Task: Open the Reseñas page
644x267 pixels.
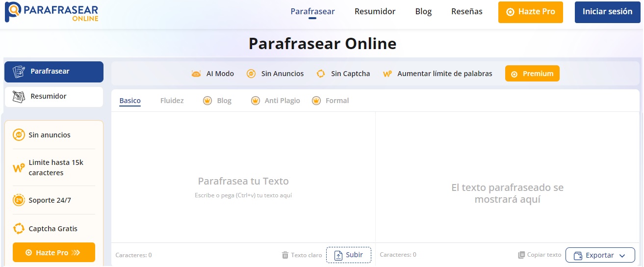Action: tap(466, 11)
